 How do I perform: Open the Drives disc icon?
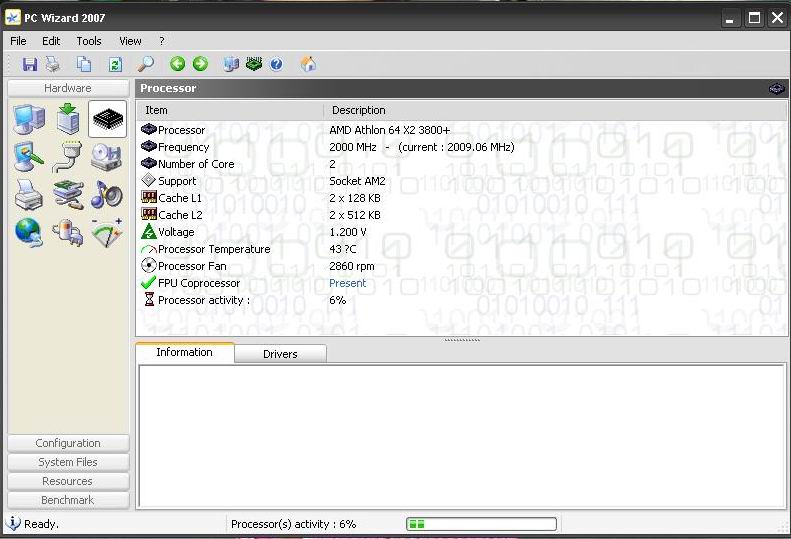[x=107, y=157]
